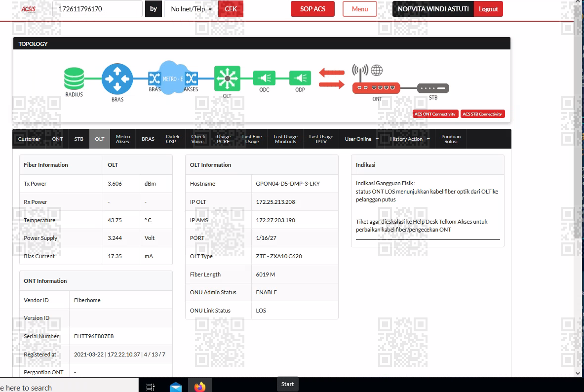The image size is (584, 392).
Task: Click the ACSIS logo
Action: point(28,9)
